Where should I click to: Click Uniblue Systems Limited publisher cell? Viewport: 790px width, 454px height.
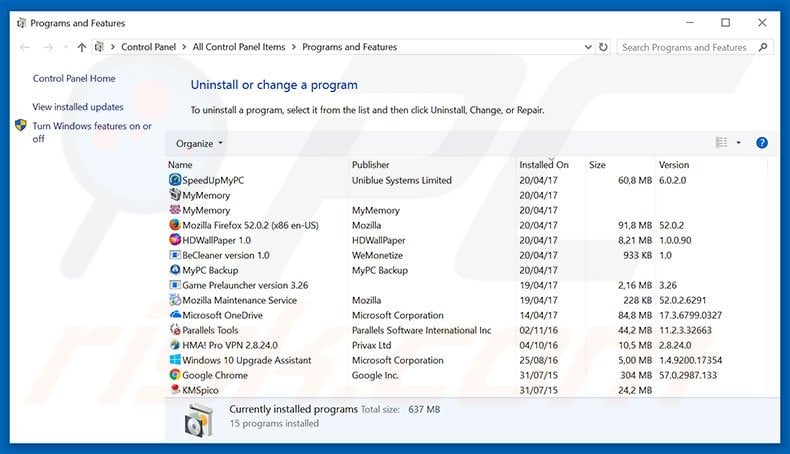tap(402, 180)
